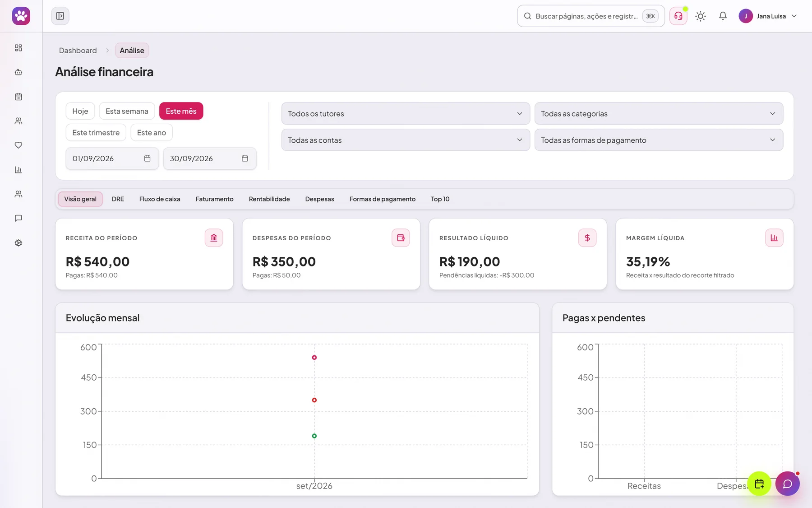Open the notifications bell
The height and width of the screenshot is (508, 812).
[x=723, y=16]
